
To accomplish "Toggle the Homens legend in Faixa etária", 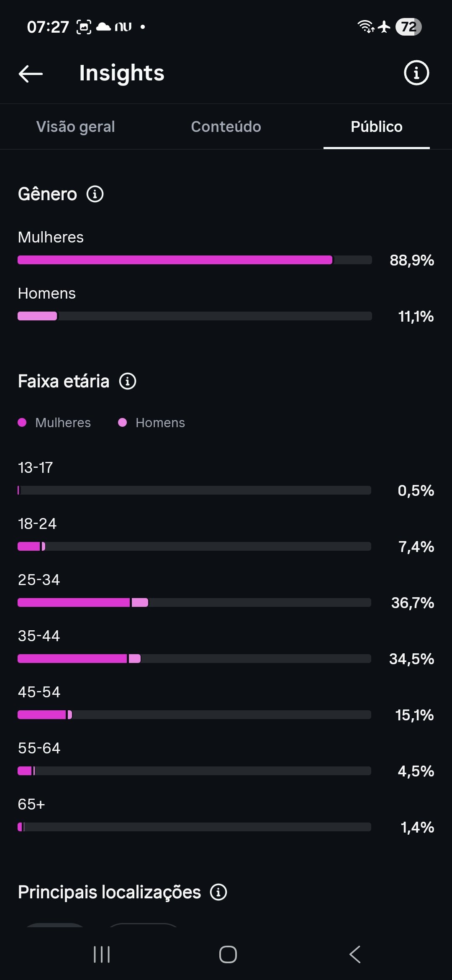I will pyautogui.click(x=152, y=423).
